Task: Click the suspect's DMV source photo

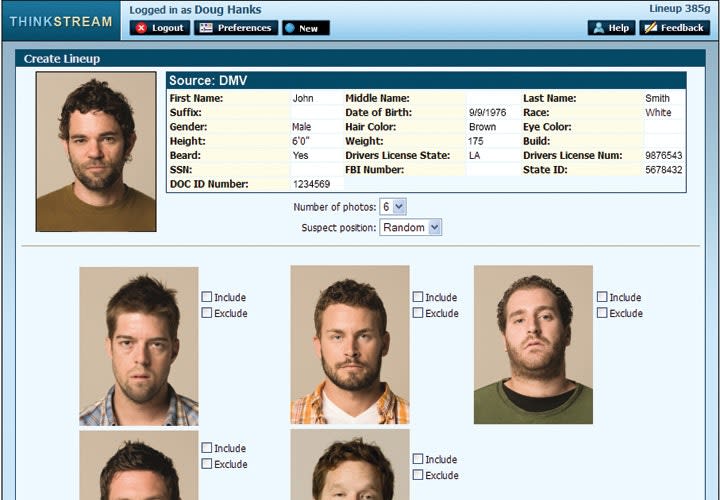Action: [96, 152]
